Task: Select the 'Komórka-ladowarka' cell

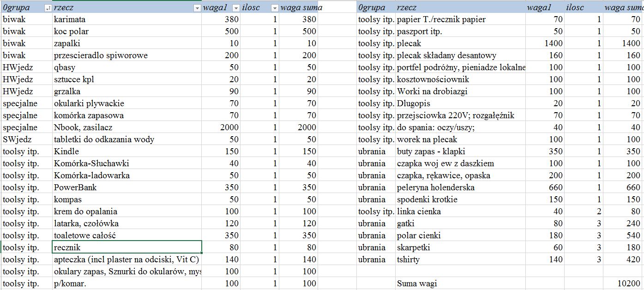Action: tap(127, 175)
